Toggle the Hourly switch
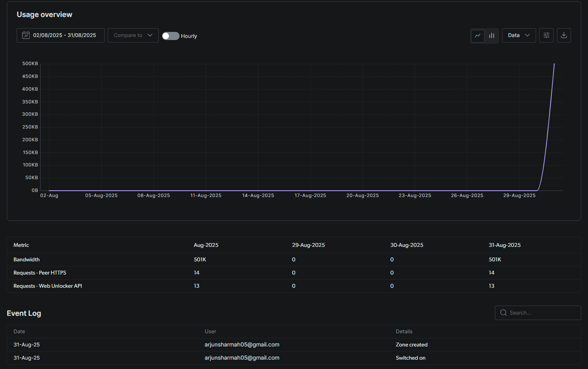The image size is (588, 369). (171, 36)
